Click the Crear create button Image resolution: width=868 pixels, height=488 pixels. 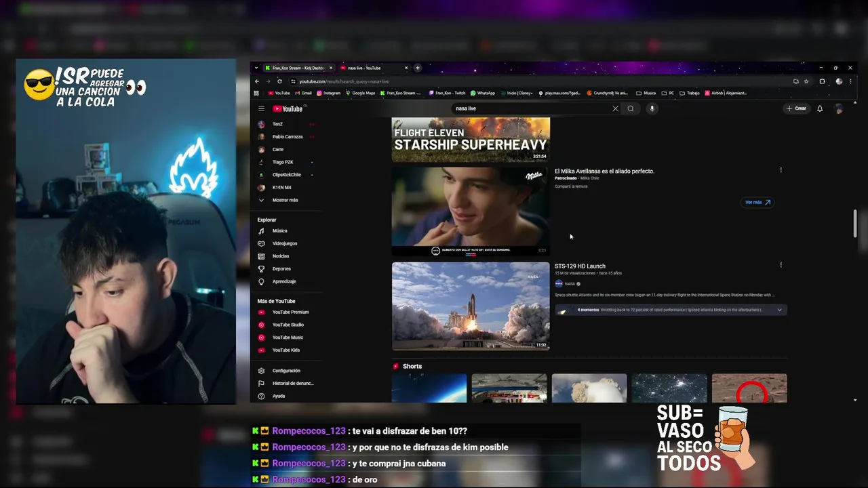(x=797, y=108)
